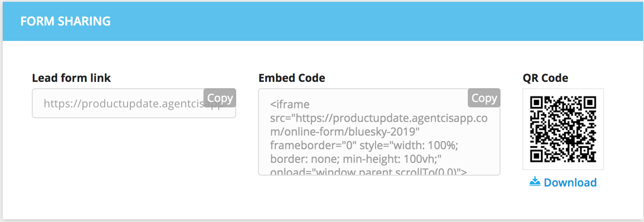The width and height of the screenshot is (644, 222).
Task: Copy the embed code snippet
Action: [x=484, y=98]
